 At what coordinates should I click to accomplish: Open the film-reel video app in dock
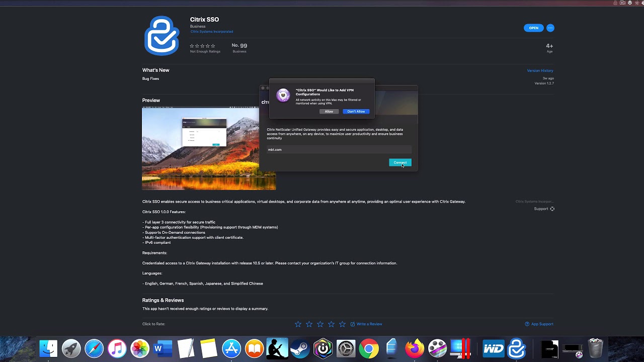click(x=437, y=348)
